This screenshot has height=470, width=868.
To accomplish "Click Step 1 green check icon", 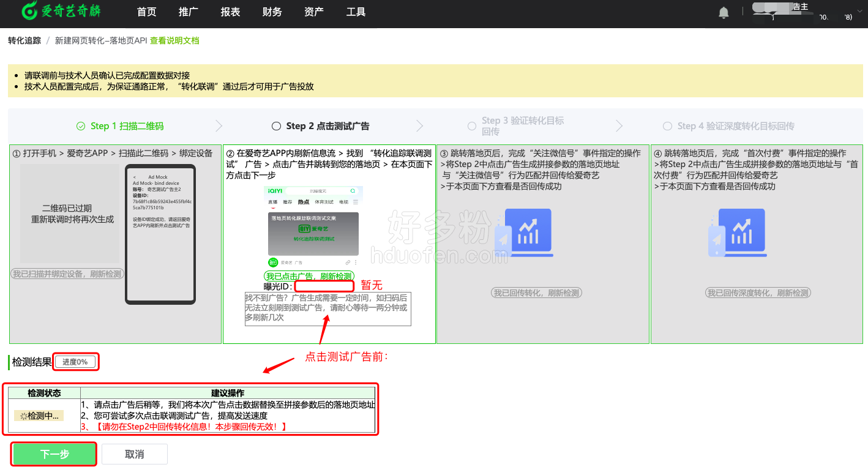I will [x=81, y=126].
